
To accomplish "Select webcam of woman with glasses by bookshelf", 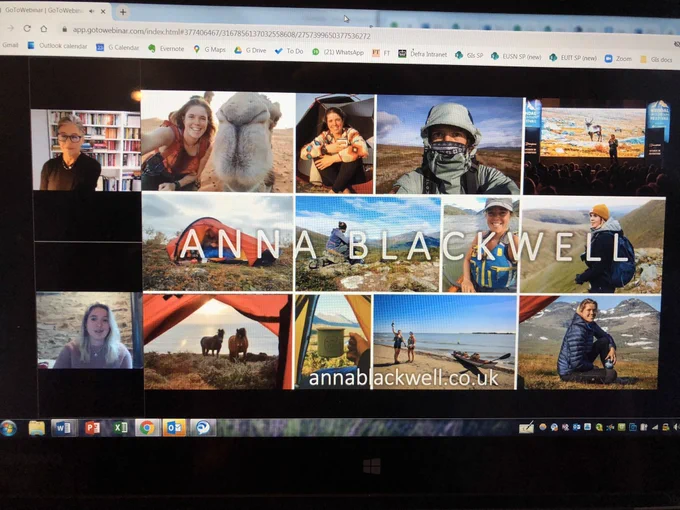I will pos(86,150).
